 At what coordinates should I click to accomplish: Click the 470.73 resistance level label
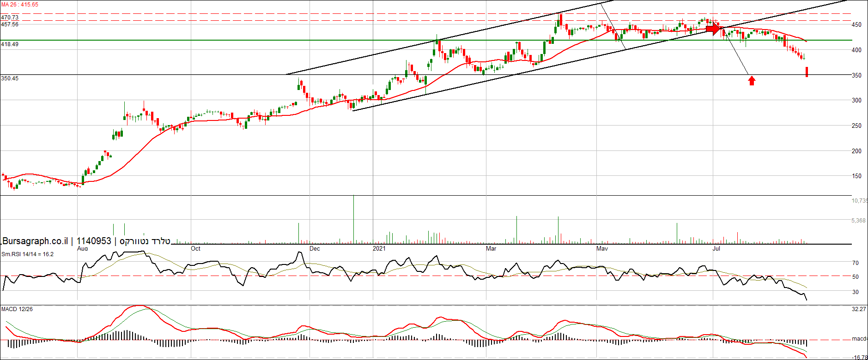point(10,18)
